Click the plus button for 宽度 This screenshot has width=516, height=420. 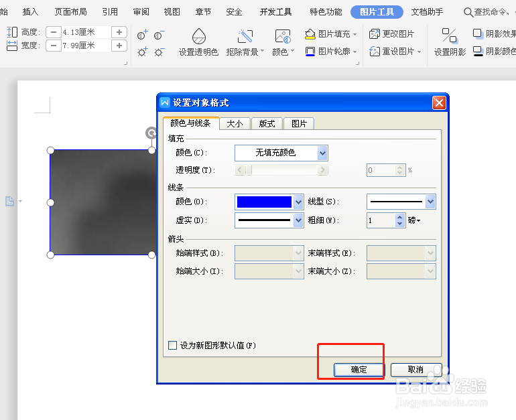click(x=119, y=46)
